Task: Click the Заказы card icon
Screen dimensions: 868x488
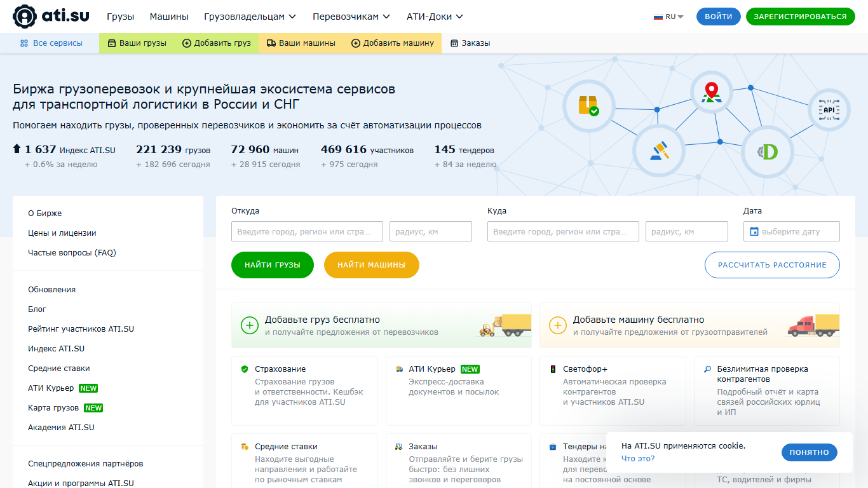Action: (x=399, y=446)
